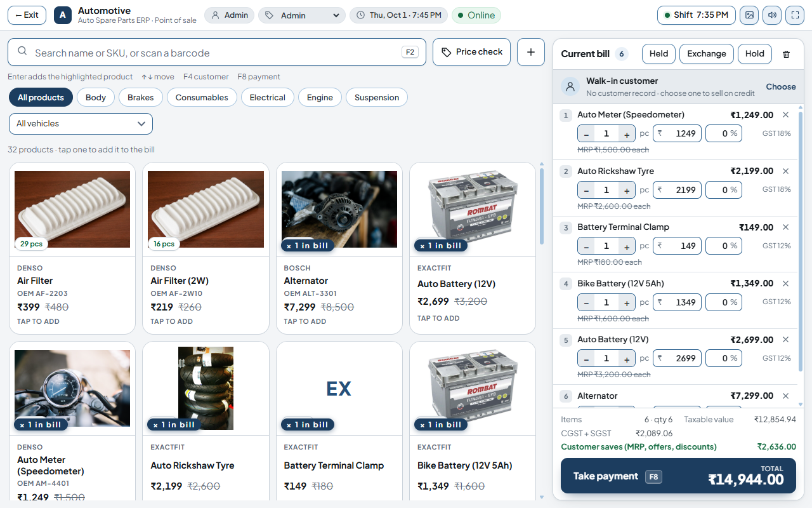The height and width of the screenshot is (508, 812).
Task: Focus the product search field
Action: point(217,52)
